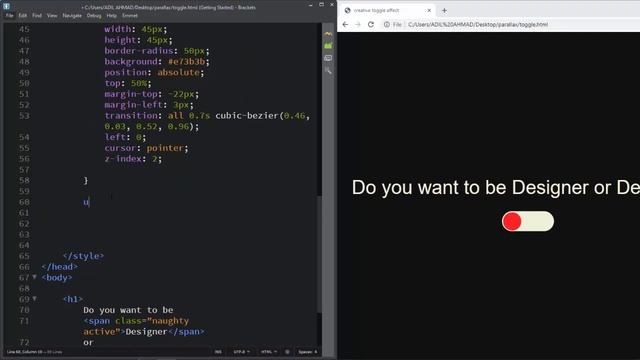640x360 pixels.
Task: Close the creative toggle effect tab
Action: click(429, 11)
